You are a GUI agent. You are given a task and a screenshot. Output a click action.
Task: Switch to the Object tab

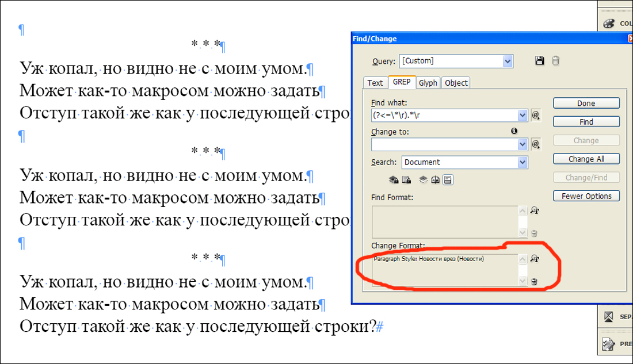[456, 83]
